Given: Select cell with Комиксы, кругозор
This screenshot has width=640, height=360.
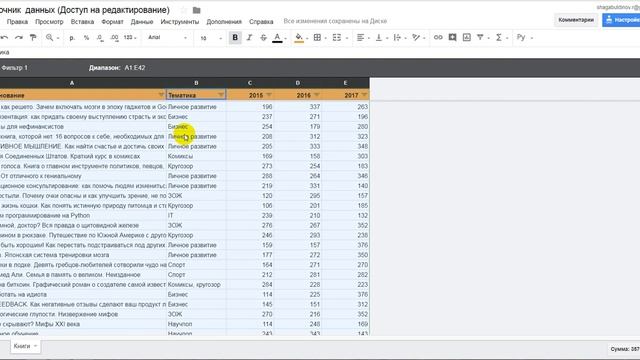Looking at the screenshot, I should (196, 284).
